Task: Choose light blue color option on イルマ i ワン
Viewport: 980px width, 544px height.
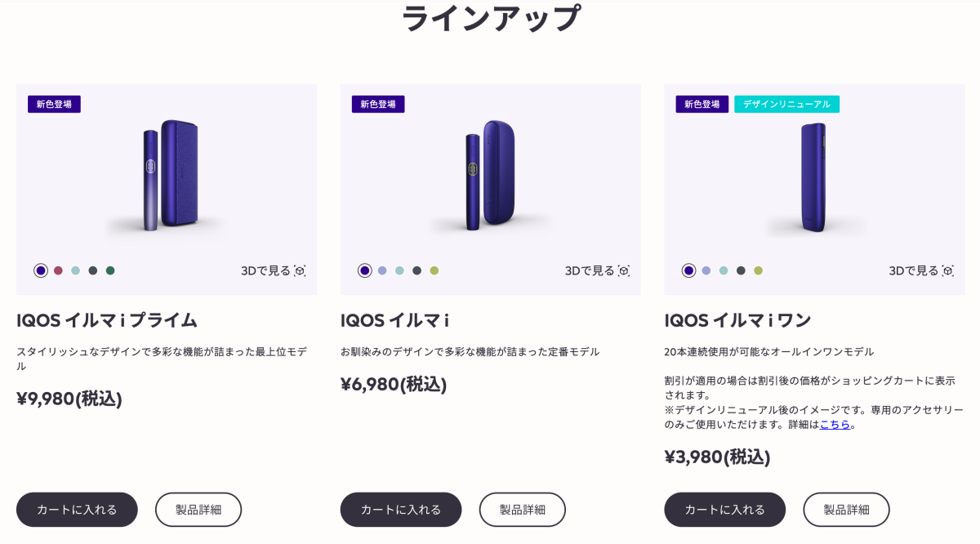Action: (x=722, y=270)
